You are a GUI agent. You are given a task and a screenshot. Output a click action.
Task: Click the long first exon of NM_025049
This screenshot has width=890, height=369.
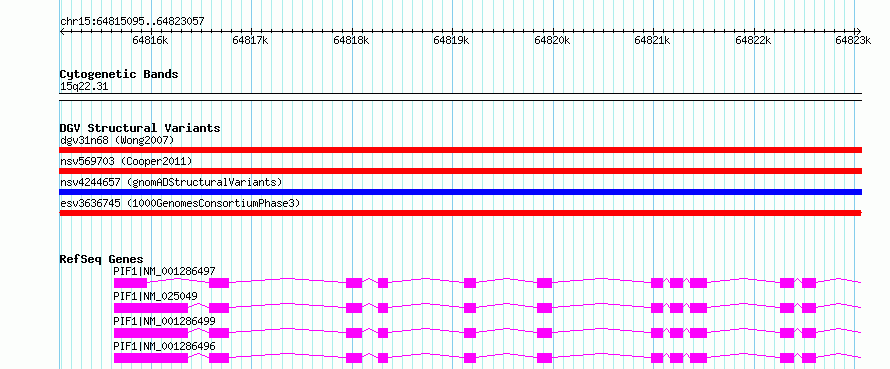[151, 308]
